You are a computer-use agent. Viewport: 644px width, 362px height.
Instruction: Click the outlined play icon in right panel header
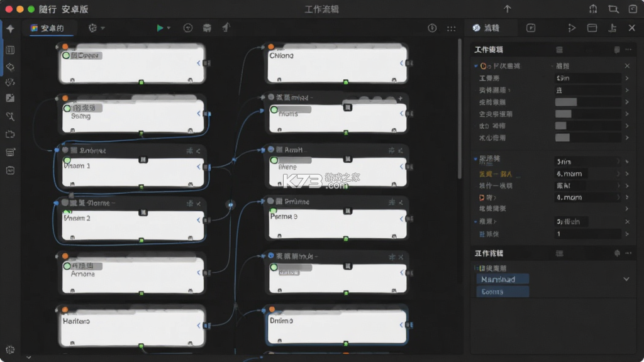pos(572,28)
